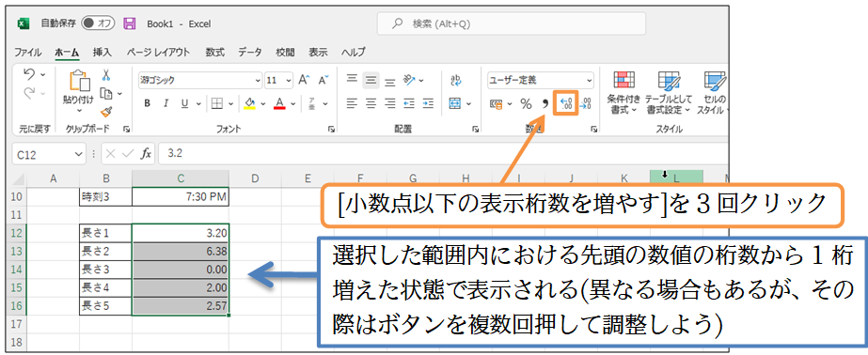Switch to the 校閲 tab
The width and height of the screenshot is (868, 355).
[285, 53]
